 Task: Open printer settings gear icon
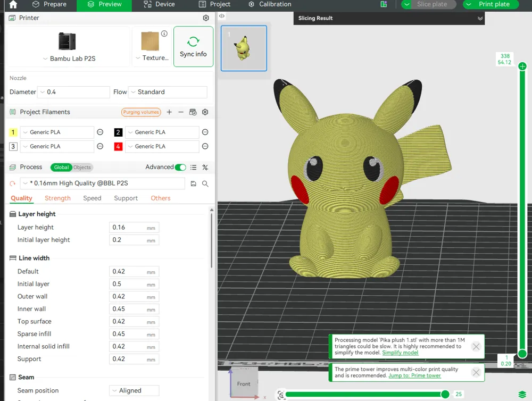click(x=205, y=18)
